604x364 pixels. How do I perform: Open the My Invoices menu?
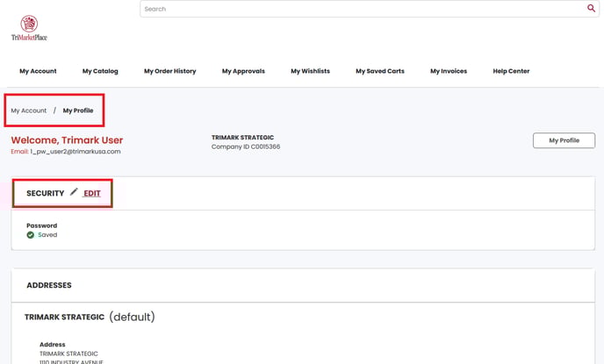[x=449, y=71]
